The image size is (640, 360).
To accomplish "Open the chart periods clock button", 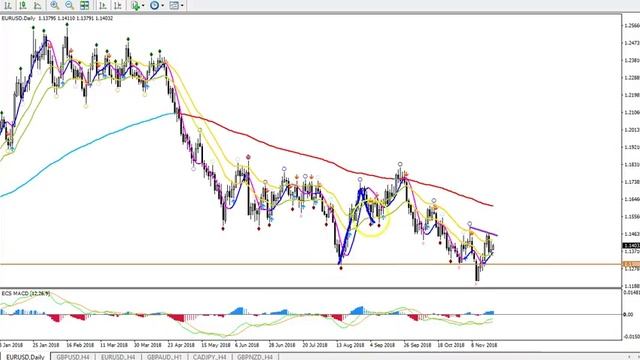I will pos(154,5).
